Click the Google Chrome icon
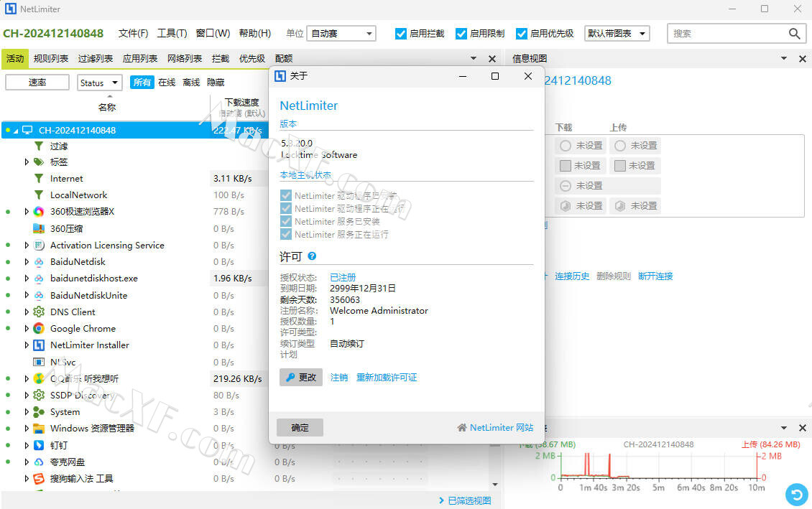 pyautogui.click(x=39, y=329)
